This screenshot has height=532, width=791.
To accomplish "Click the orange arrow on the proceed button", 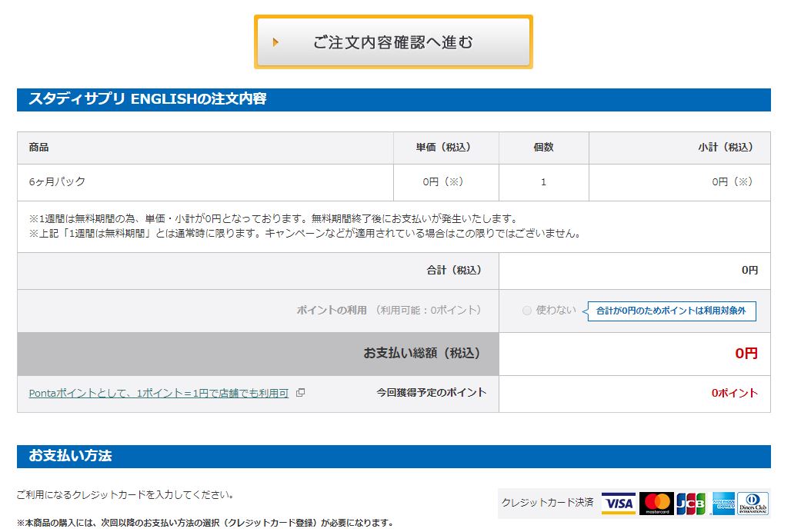I will [276, 42].
